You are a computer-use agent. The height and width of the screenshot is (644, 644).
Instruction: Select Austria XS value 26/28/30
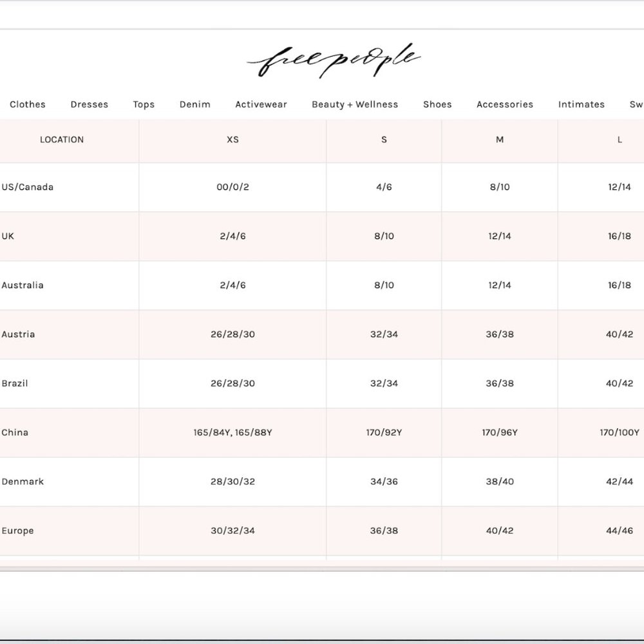[x=232, y=334]
